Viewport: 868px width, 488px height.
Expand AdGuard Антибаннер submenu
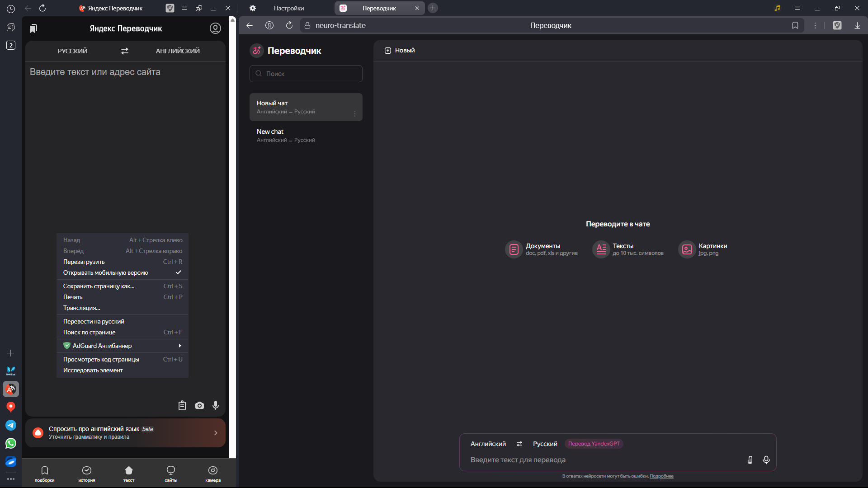click(122, 346)
